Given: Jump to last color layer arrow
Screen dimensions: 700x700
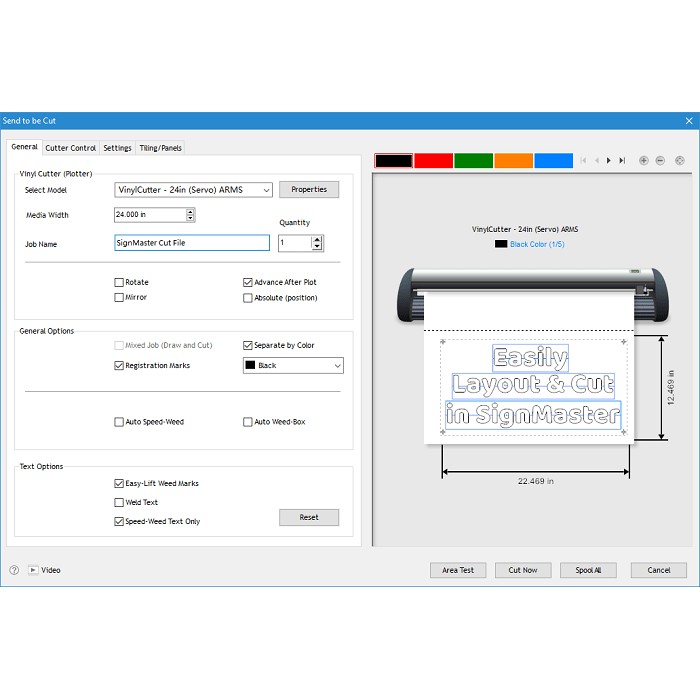Looking at the screenshot, I should [x=622, y=160].
